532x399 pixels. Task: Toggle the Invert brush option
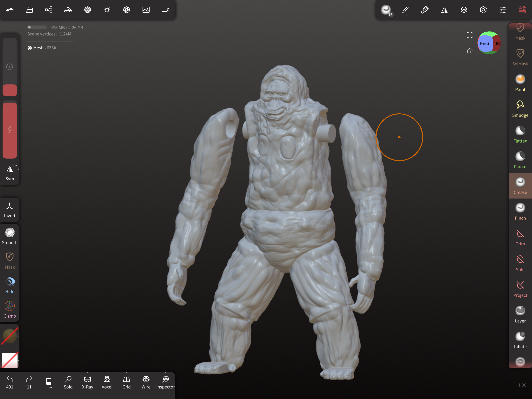coord(10,210)
